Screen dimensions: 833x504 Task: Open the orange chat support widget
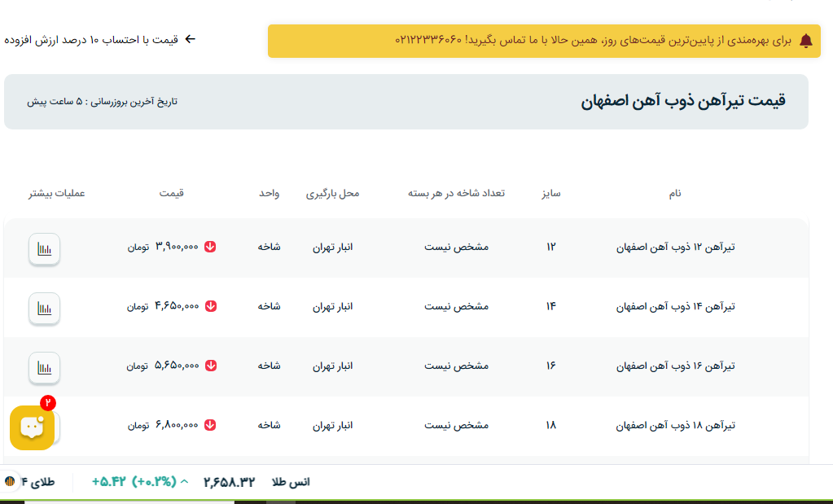32,427
